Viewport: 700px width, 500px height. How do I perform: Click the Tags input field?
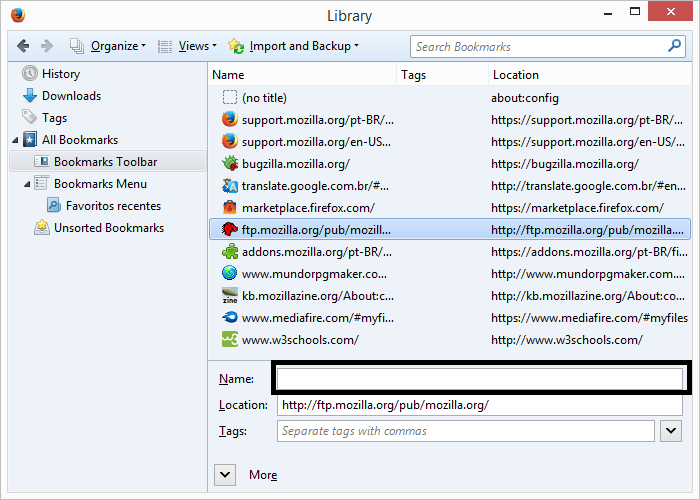coord(466,431)
